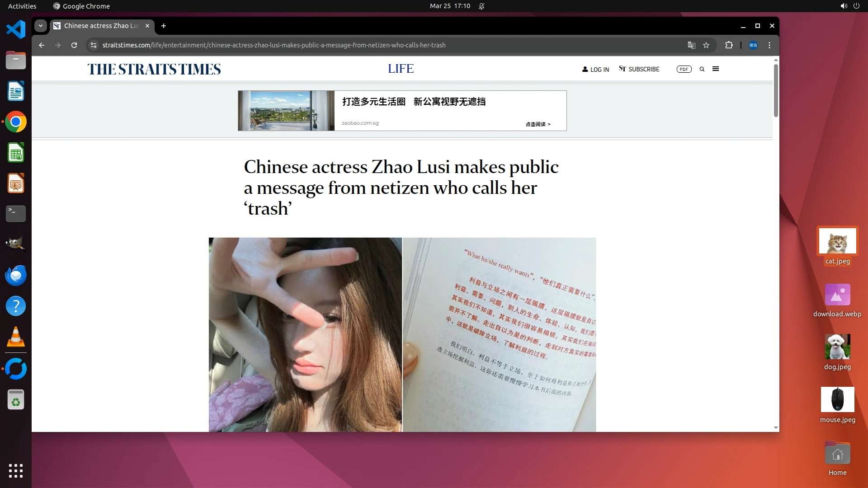868x488 pixels.
Task: Open the system volume and power menu
Action: pyautogui.click(x=849, y=6)
